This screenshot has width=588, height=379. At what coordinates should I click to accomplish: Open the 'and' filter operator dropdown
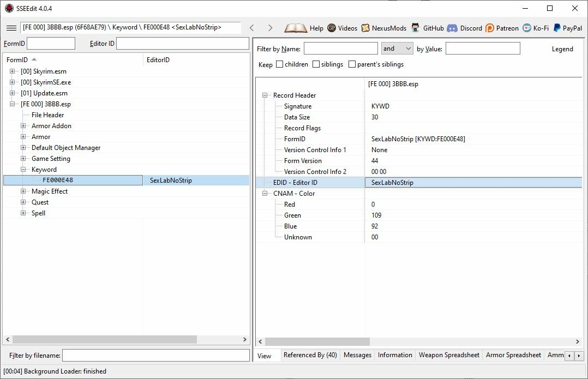[x=397, y=49]
